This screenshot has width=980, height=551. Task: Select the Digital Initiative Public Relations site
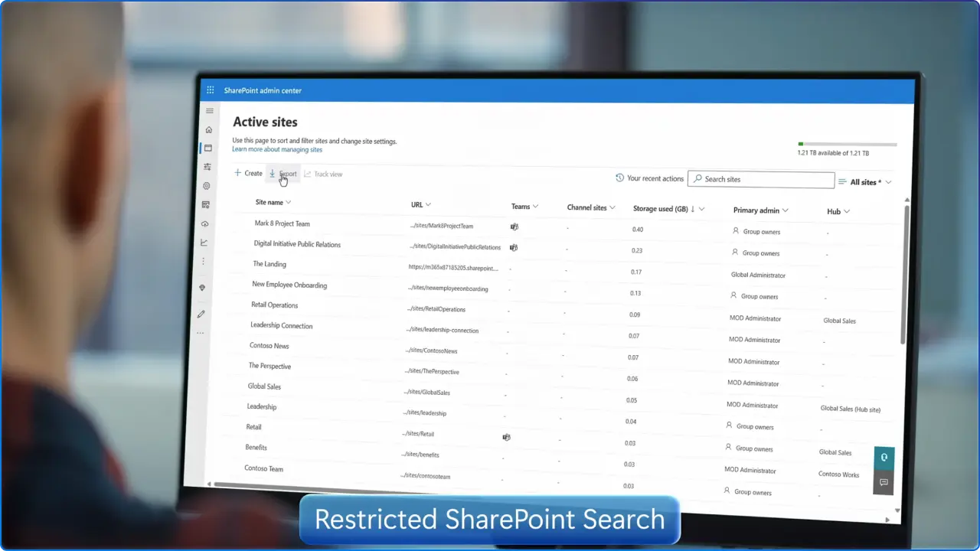297,244
